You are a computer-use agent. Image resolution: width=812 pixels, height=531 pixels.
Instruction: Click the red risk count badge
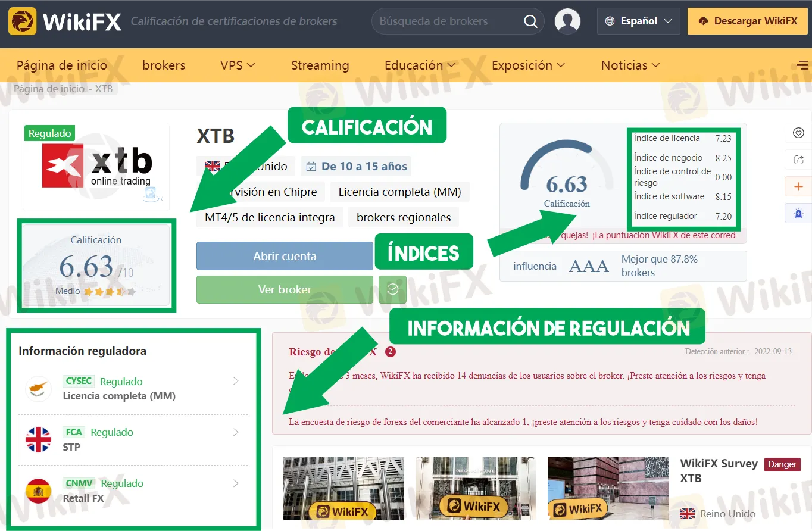(x=391, y=352)
